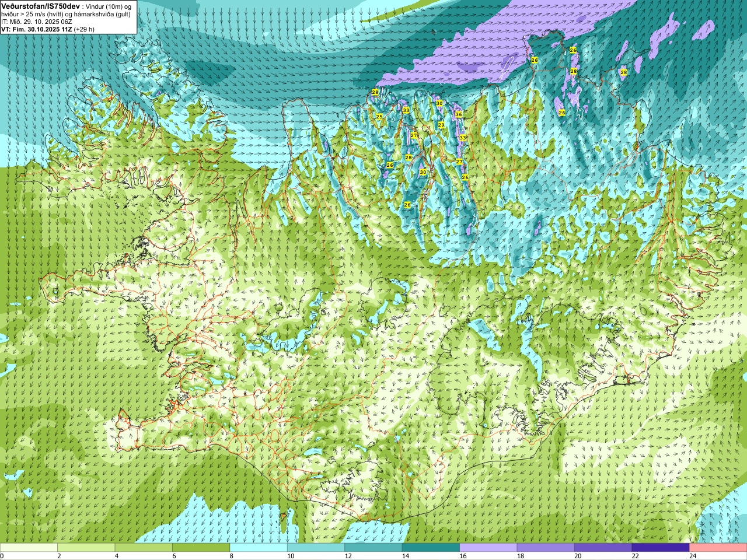Click the legend scale number 14

405,556
